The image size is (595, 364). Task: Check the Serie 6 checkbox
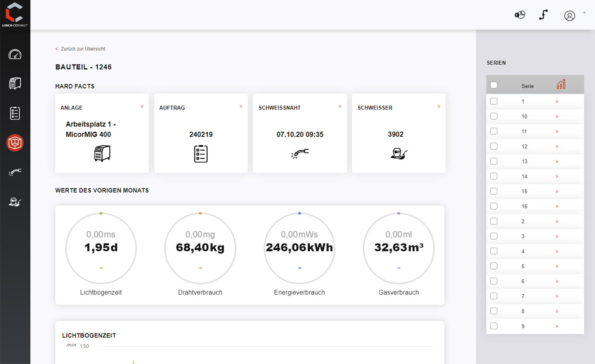coord(494,281)
